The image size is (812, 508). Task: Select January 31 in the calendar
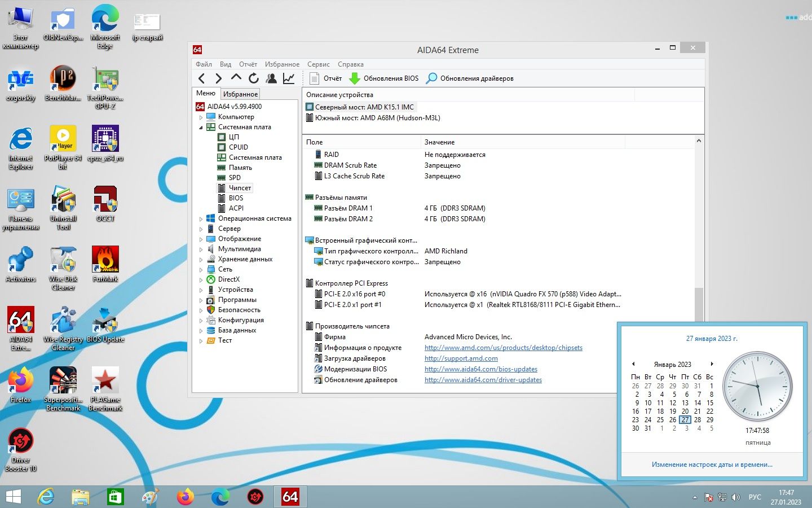(648, 428)
